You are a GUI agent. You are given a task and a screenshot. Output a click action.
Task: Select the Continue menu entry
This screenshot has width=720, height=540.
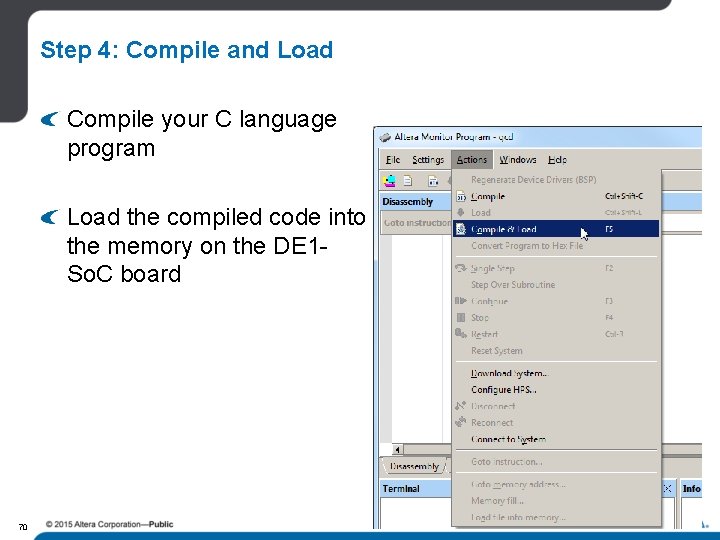pyautogui.click(x=556, y=301)
